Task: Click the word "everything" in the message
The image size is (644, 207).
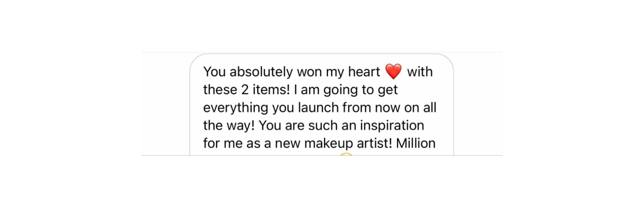Action: pos(235,108)
